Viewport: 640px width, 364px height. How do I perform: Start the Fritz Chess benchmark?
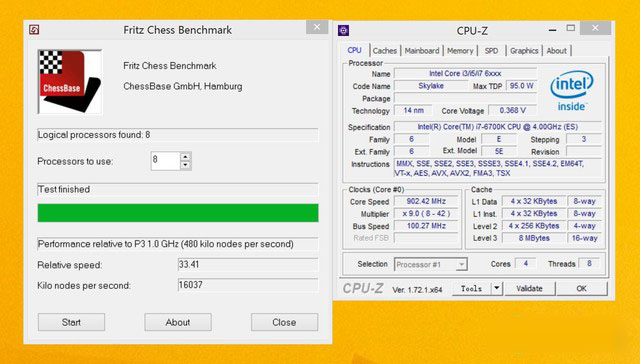[71, 322]
